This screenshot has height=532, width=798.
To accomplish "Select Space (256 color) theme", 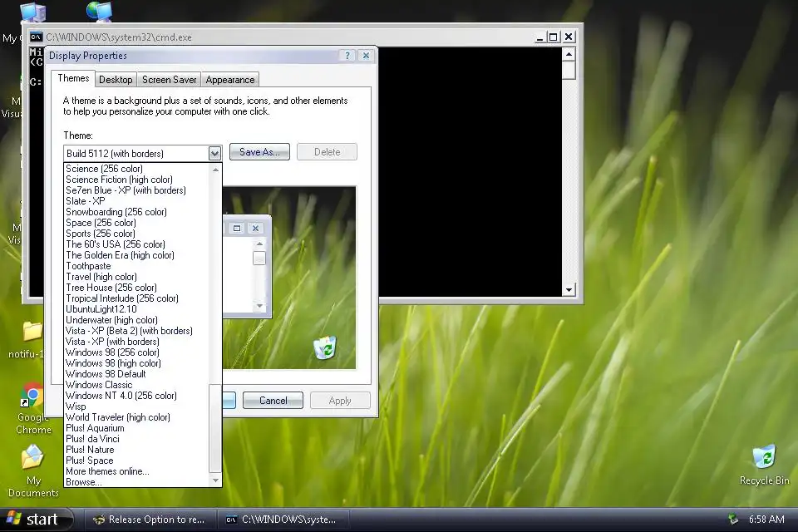I will click(136, 223).
